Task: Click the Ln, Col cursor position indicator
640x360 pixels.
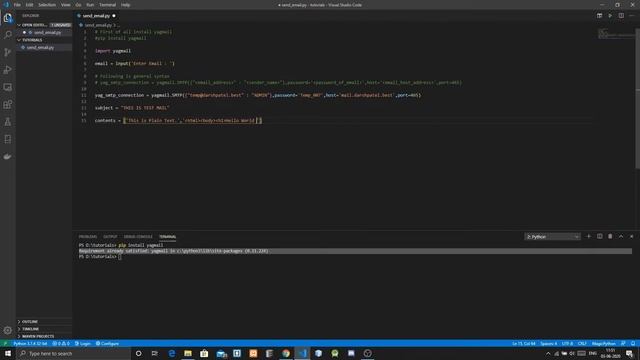Action: [524, 344]
